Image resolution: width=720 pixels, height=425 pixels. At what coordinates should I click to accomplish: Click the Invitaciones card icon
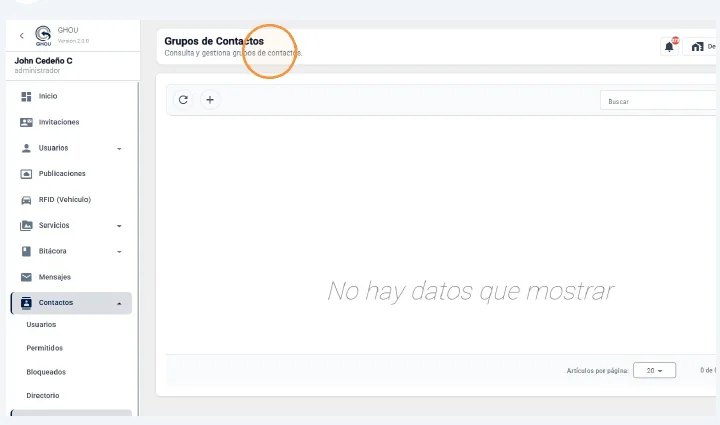(x=26, y=122)
